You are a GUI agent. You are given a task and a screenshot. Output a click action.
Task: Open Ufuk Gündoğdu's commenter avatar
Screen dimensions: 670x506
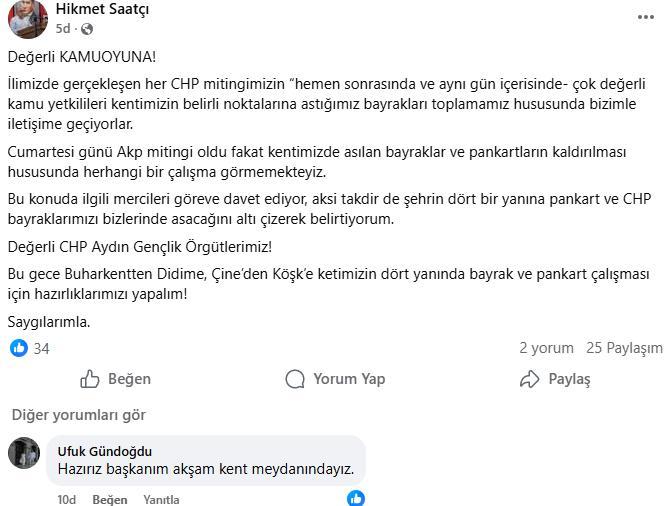[24, 453]
